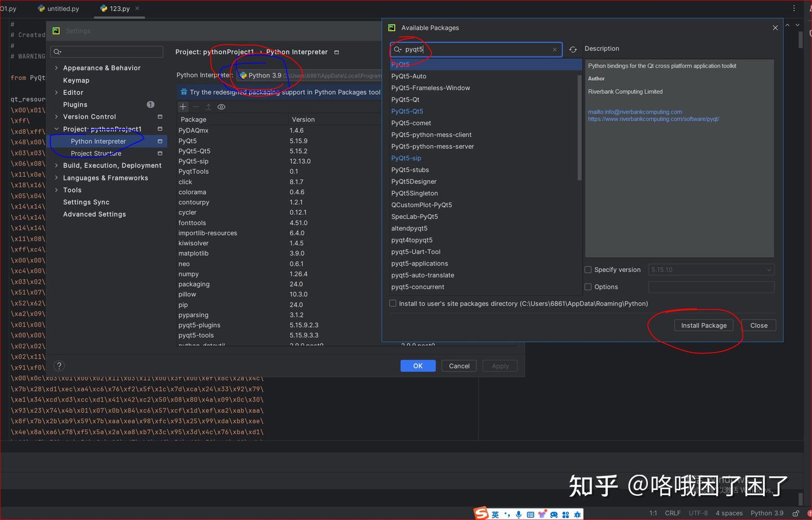Click the refresh icon beside the package search

click(573, 49)
